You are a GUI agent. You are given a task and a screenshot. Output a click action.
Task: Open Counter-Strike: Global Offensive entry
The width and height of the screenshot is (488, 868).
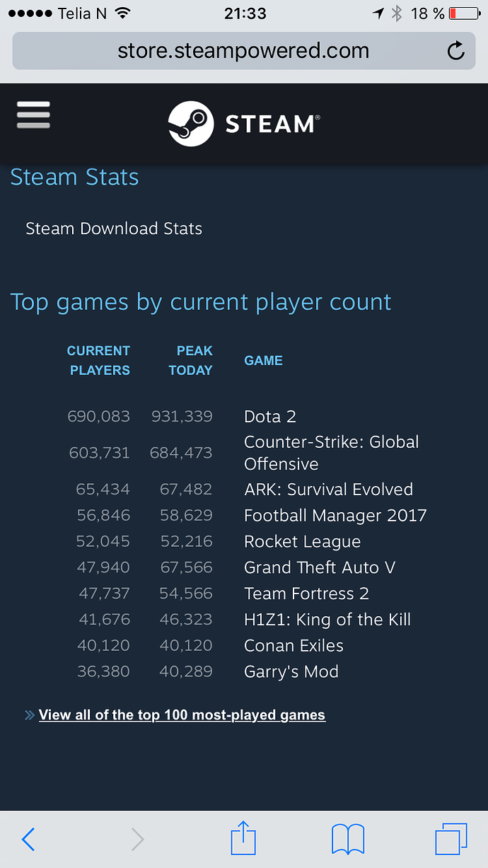coord(332,453)
